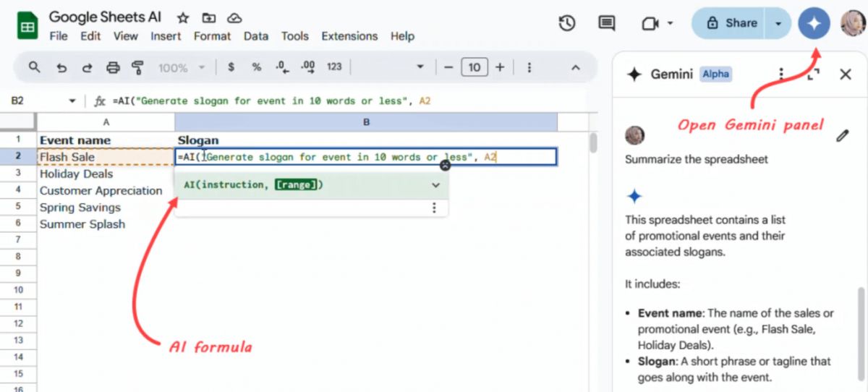The width and height of the screenshot is (868, 392).
Task: Open the File menu
Action: [59, 36]
